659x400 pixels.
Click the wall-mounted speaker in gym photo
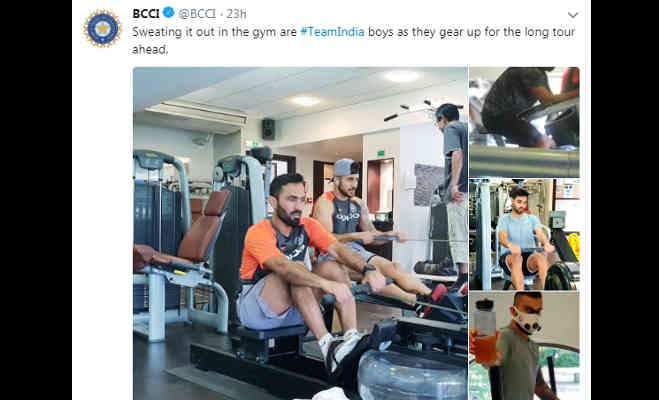[269, 129]
